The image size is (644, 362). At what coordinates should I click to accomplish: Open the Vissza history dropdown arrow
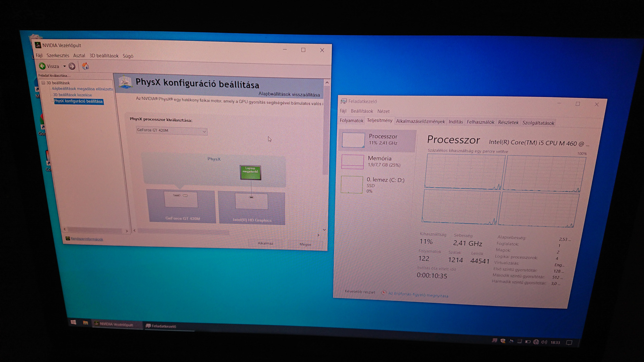[x=64, y=66]
